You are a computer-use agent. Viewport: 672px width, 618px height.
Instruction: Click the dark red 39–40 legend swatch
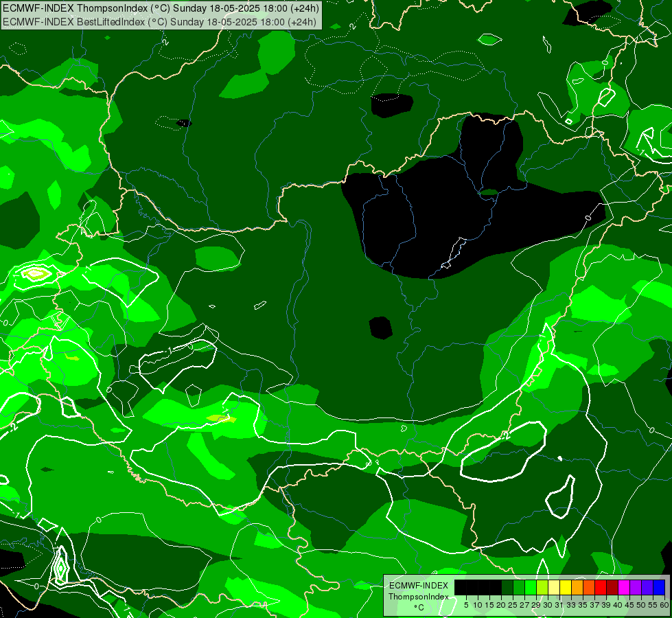(x=612, y=588)
